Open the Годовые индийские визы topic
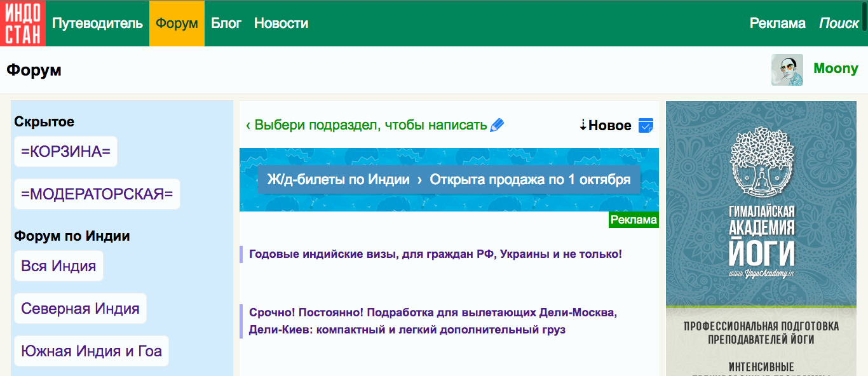The image size is (868, 376). click(435, 254)
